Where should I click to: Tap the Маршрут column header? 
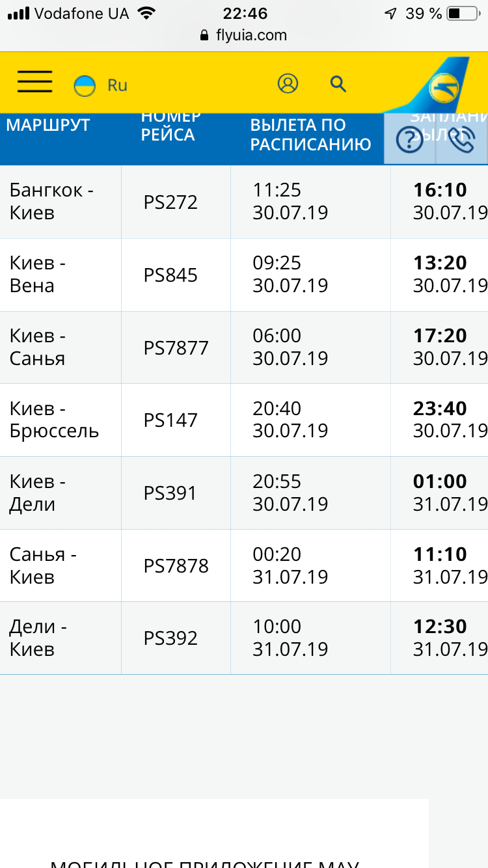[48, 125]
